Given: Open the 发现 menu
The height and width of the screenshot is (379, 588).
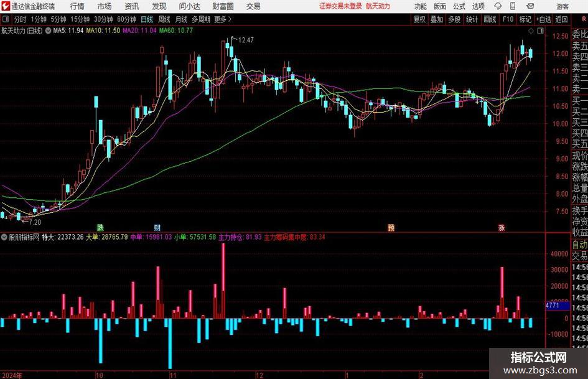Looking at the screenshot, I should pos(159,6).
